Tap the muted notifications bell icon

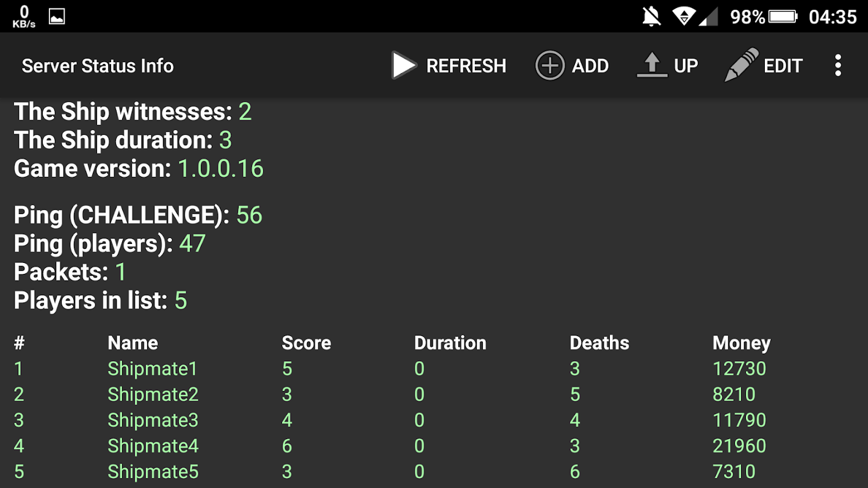651,16
